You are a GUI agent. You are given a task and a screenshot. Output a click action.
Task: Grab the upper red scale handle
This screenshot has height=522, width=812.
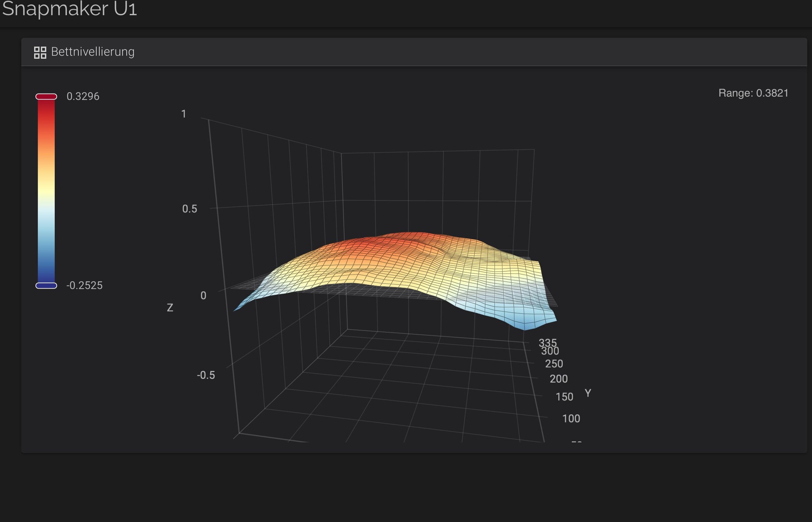[x=46, y=97]
